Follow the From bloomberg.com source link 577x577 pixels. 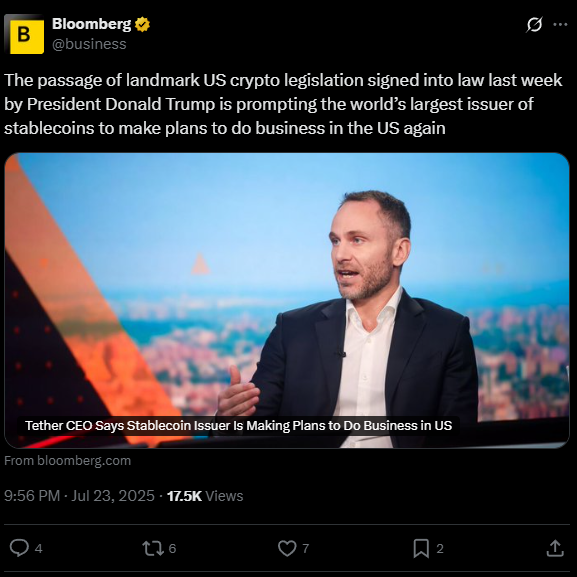pos(67,461)
